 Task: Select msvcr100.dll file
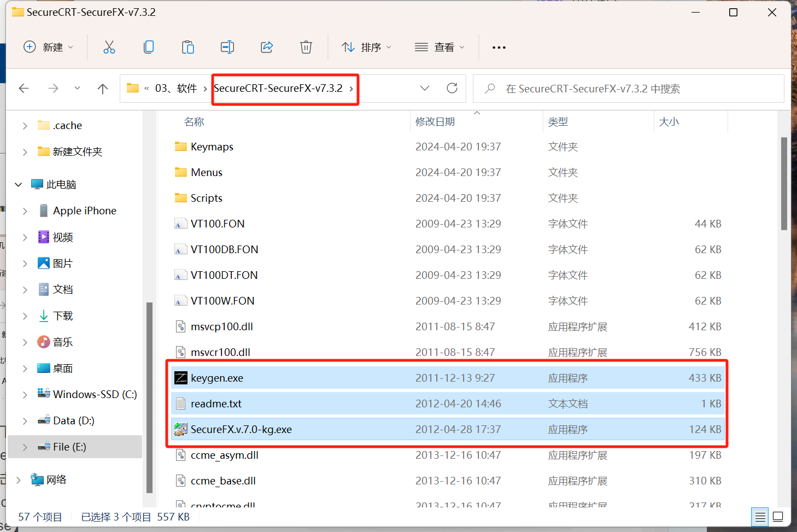pos(448,352)
